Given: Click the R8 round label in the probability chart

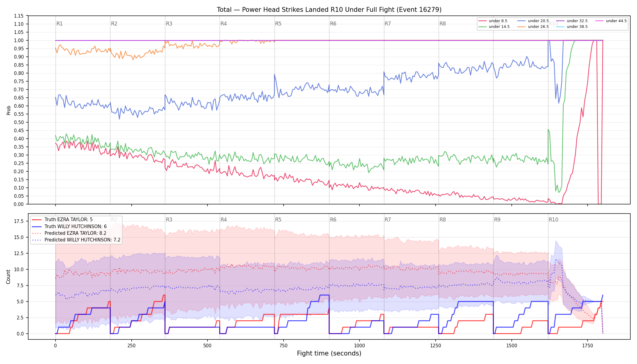Looking at the screenshot, I should pos(443,24).
